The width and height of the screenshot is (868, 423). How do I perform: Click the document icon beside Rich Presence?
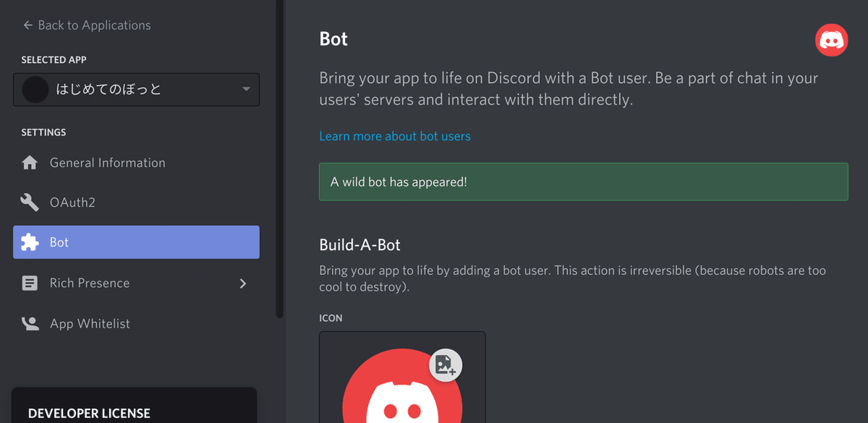(x=30, y=283)
